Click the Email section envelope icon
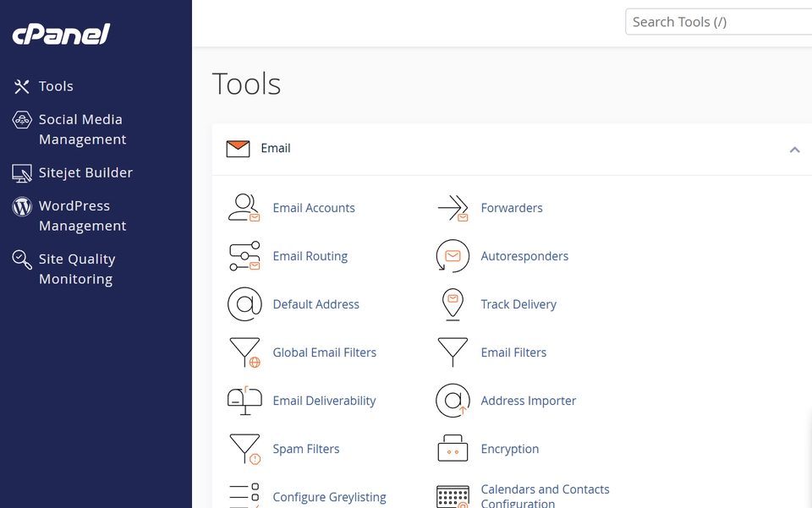Image resolution: width=812 pixels, height=508 pixels. (x=239, y=149)
